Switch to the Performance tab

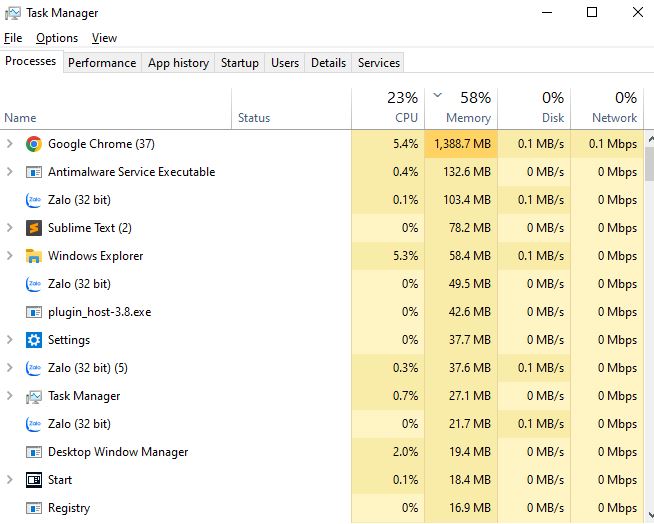[x=102, y=63]
